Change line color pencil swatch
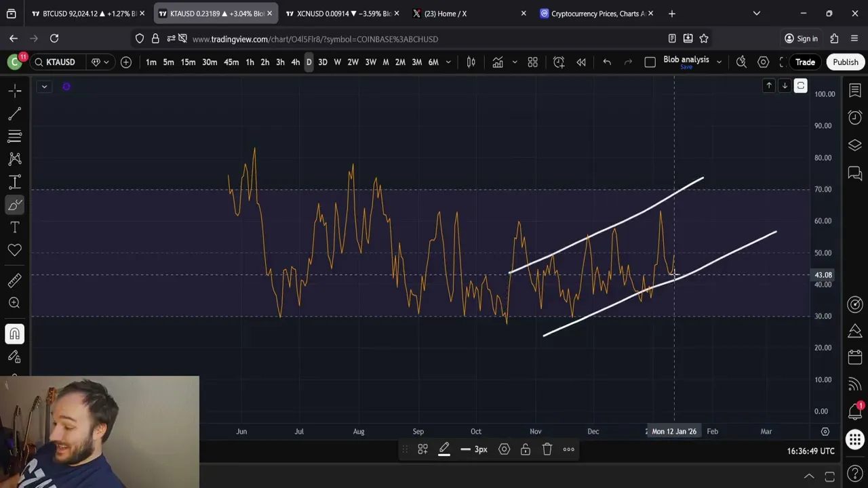Viewport: 868px width, 488px height. (x=444, y=449)
